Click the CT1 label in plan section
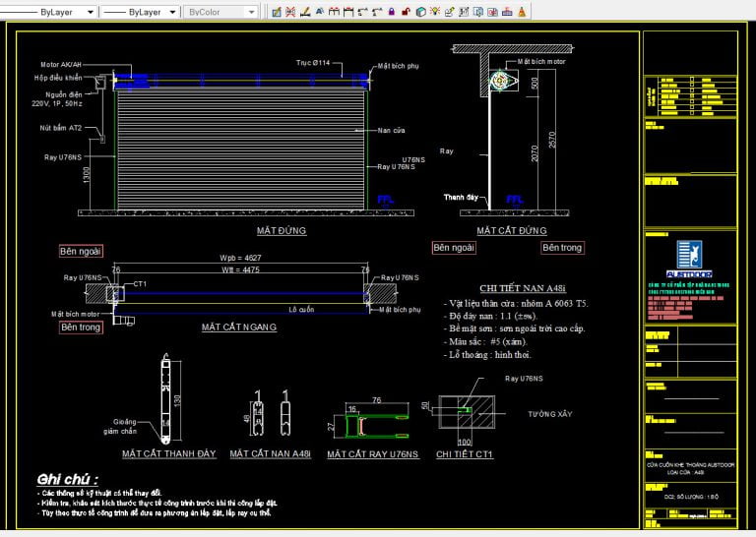Viewport: 756px width, 537px height. click(140, 284)
